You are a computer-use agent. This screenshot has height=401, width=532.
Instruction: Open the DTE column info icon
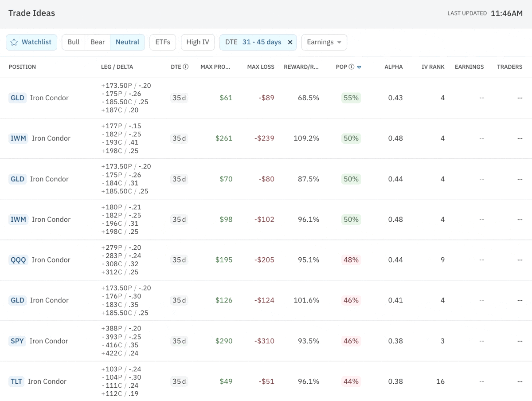click(186, 67)
